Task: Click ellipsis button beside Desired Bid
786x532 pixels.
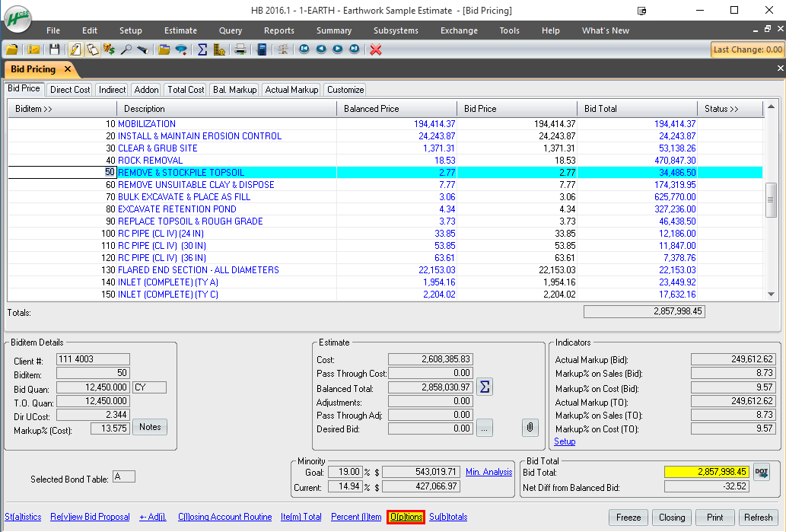Action: 484,428
